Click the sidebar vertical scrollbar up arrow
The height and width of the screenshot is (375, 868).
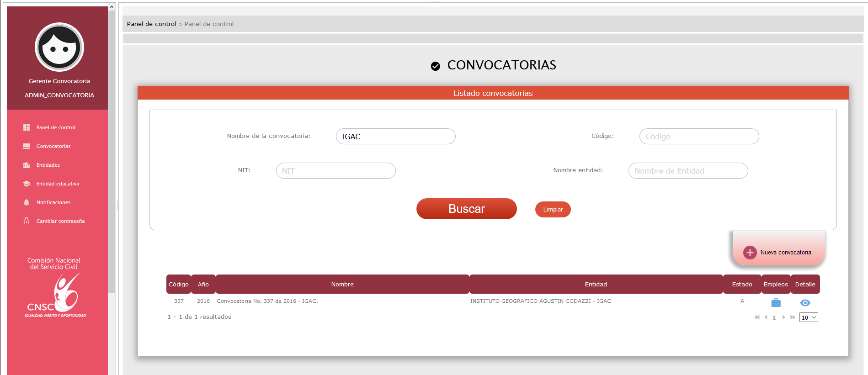[112, 7]
